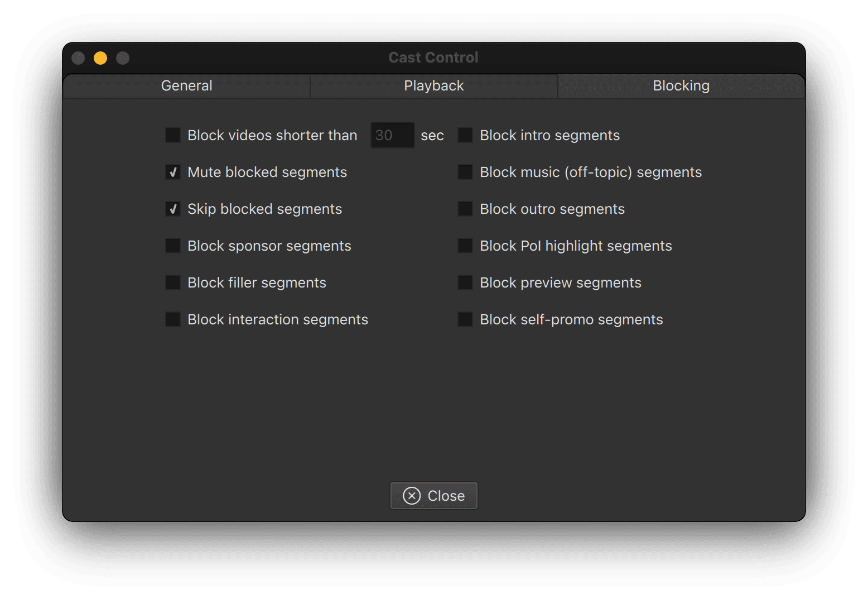Tick Block sponsor segments checkbox
This screenshot has height=604, width=868.
[x=173, y=246]
